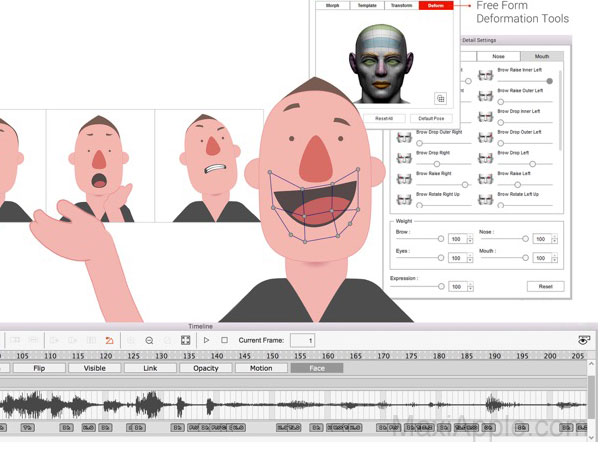Image resolution: width=600 pixels, height=450 pixels.
Task: Click frame 150 on the timeline ruler
Action: click(x=272, y=356)
